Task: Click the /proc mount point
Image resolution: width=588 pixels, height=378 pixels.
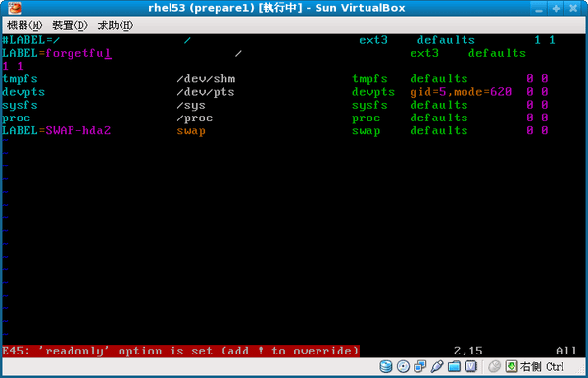Action: [195, 118]
